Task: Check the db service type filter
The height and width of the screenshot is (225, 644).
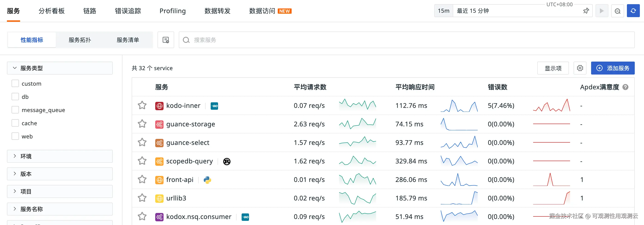Action: pyautogui.click(x=15, y=97)
